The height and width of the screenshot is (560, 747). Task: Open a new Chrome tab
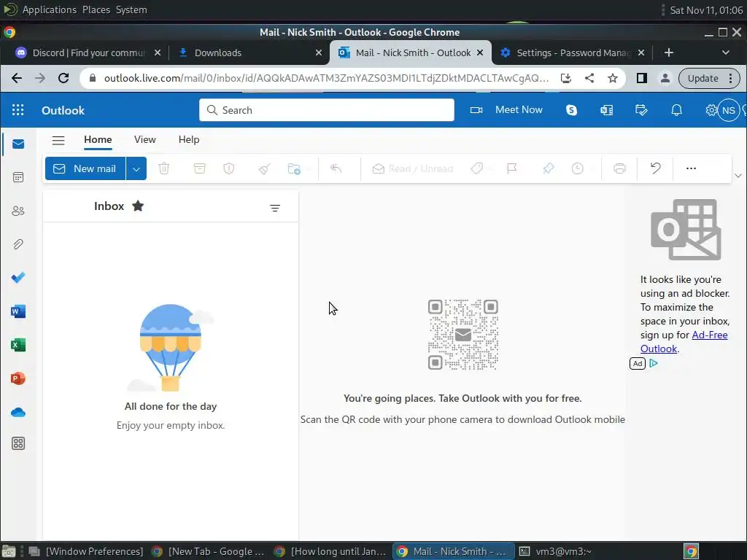(x=669, y=52)
